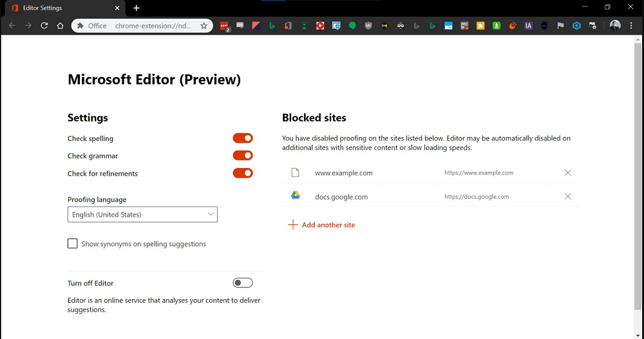644x339 pixels.
Task: Bookmark this page with the star icon
Action: pos(204,26)
